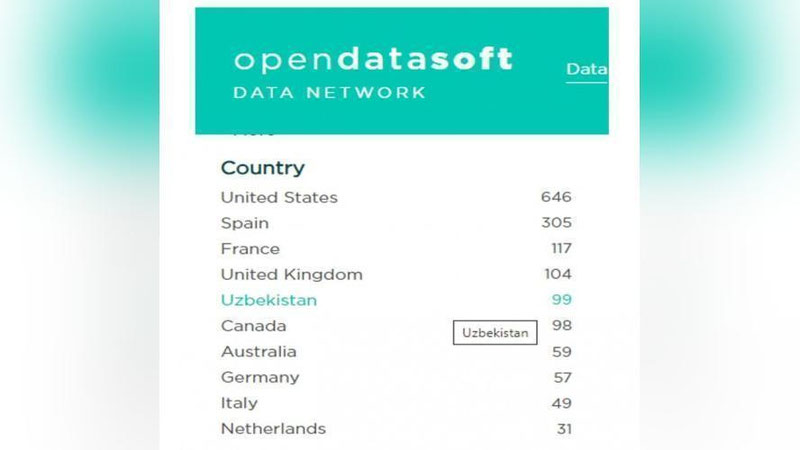800x450 pixels.
Task: Click the 305 count beside Spain
Action: [556, 223]
